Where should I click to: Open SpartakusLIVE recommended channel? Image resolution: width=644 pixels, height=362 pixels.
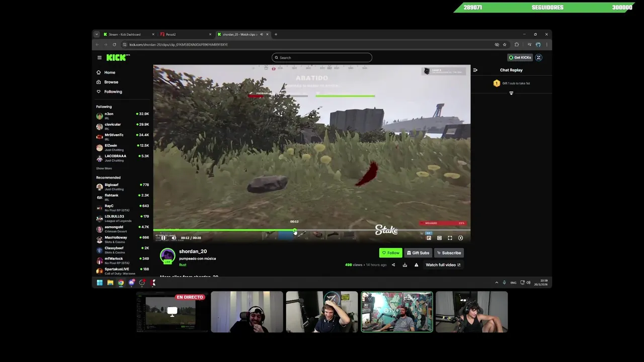(123, 270)
